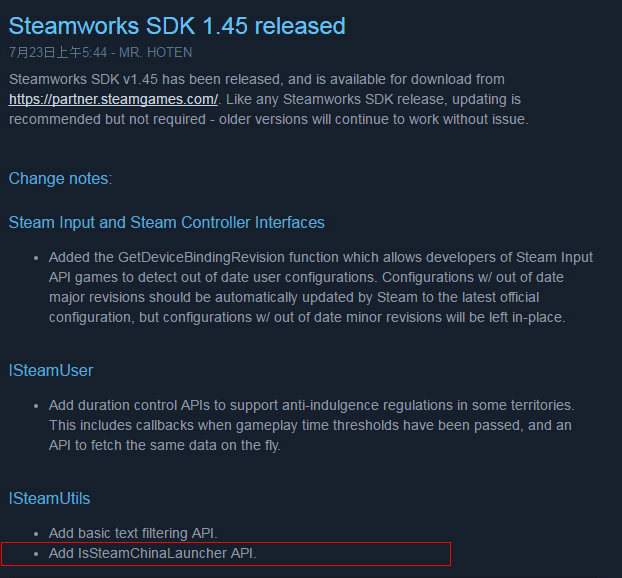Click the bullet before basic text filtering

(x=36, y=534)
